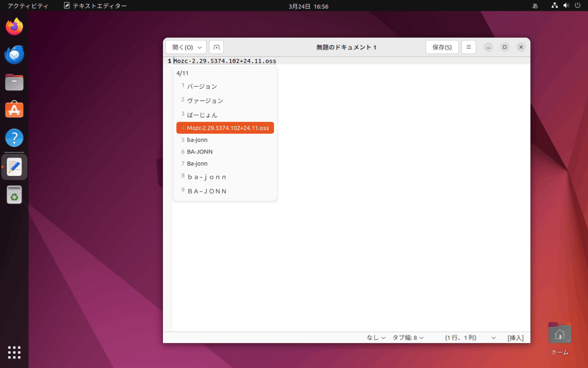The width and height of the screenshot is (588, 368).
Task: Maximize the text editor window
Action: [x=504, y=47]
